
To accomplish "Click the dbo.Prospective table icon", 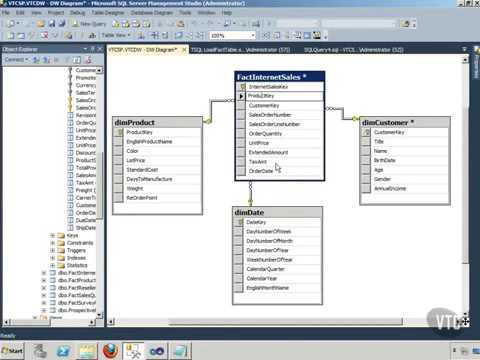I will (53, 310).
